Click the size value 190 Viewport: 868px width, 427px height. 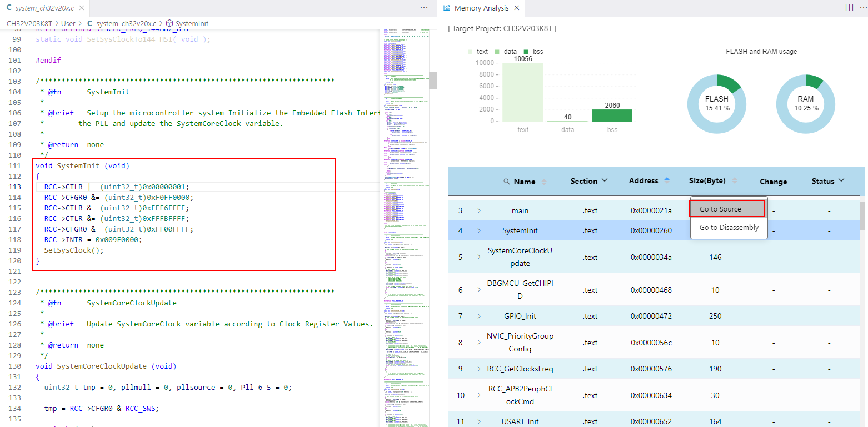pos(715,369)
